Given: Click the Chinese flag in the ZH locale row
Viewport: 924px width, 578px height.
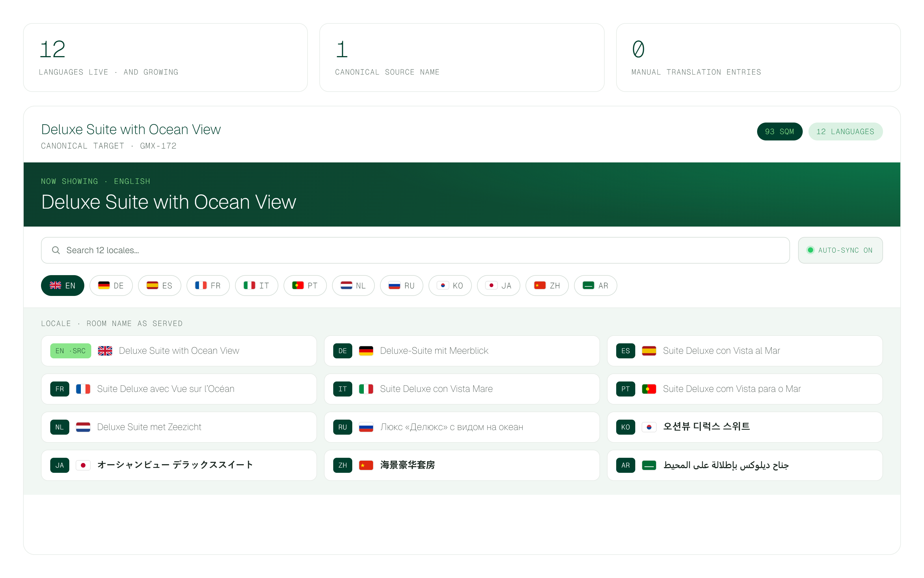Looking at the screenshot, I should click(366, 465).
